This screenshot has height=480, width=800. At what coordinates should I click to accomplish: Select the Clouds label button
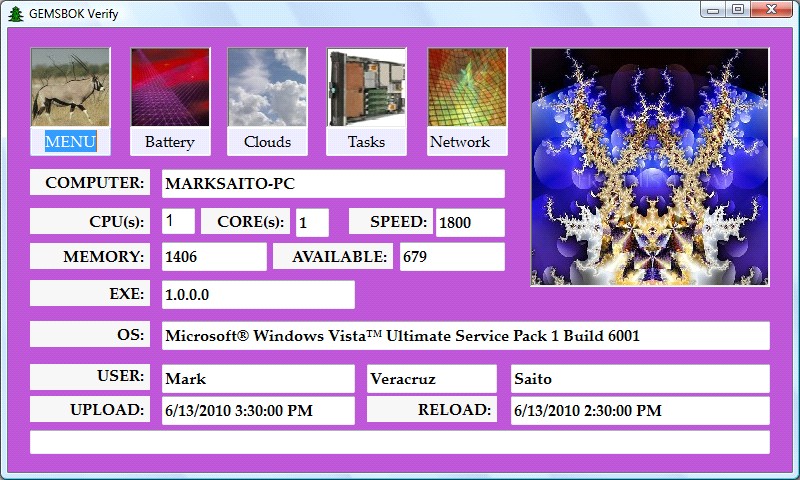click(x=267, y=141)
